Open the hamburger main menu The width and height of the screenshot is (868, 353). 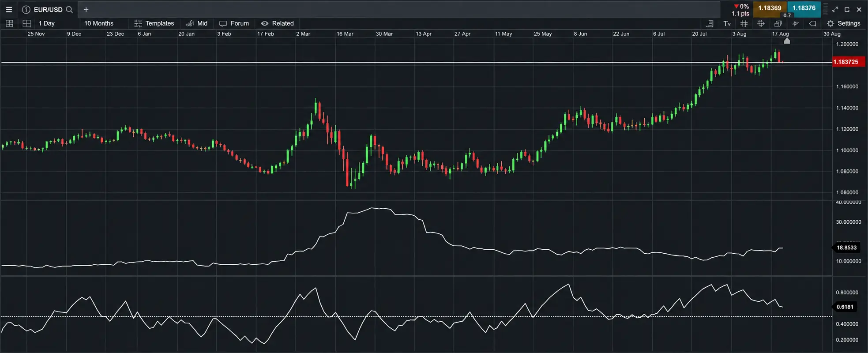click(9, 9)
